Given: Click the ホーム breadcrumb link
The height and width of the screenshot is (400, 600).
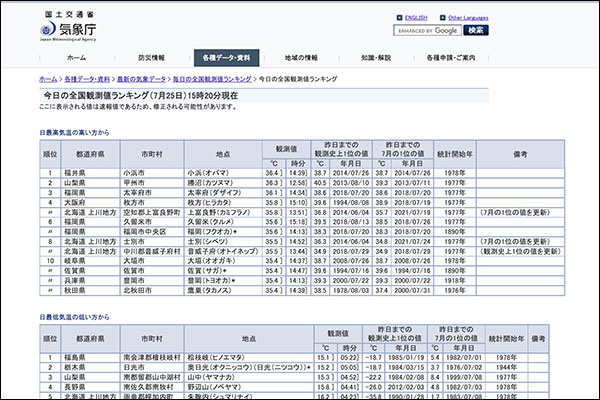Looking at the screenshot, I should tap(48, 77).
